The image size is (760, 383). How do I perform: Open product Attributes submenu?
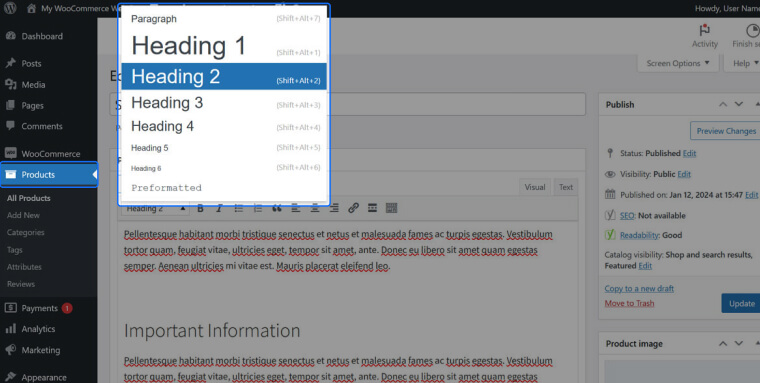click(24, 267)
